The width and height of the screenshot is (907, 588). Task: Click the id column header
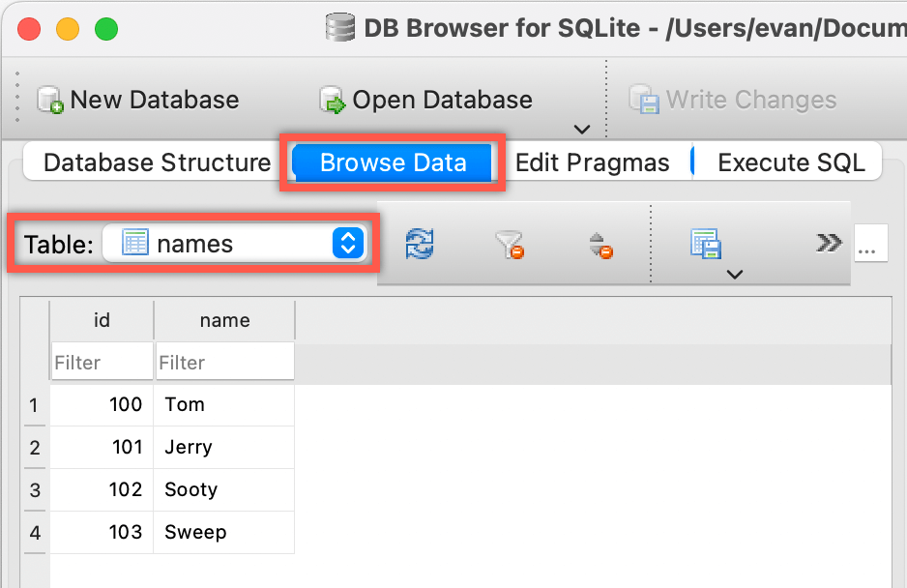(x=102, y=320)
